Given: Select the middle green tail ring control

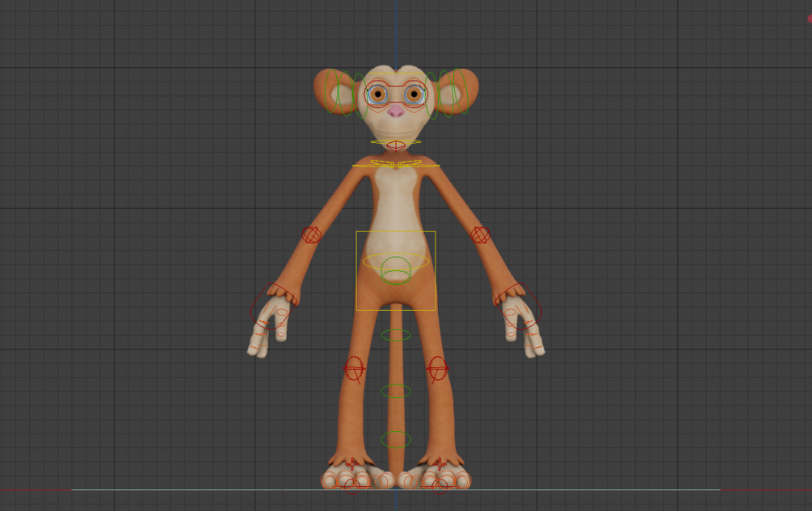Looking at the screenshot, I should [396, 391].
